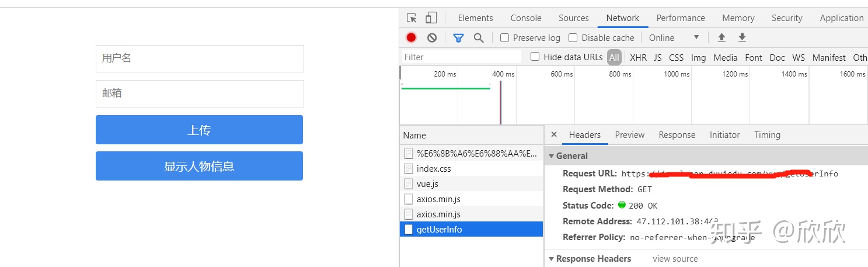Click the vertical marker line in timeline overview
Image resolution: width=868 pixels, height=267 pixels.
point(500,102)
